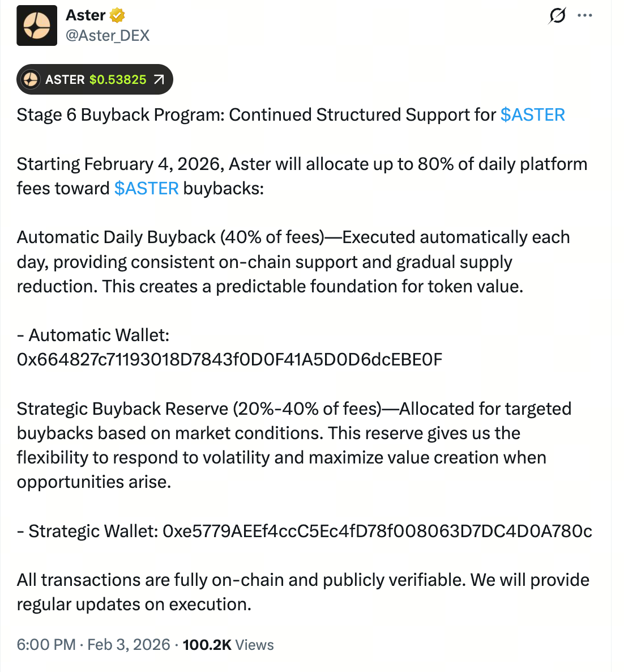Open Grok explanation for this post
Image resolution: width=624 pixels, height=672 pixels.
[557, 16]
